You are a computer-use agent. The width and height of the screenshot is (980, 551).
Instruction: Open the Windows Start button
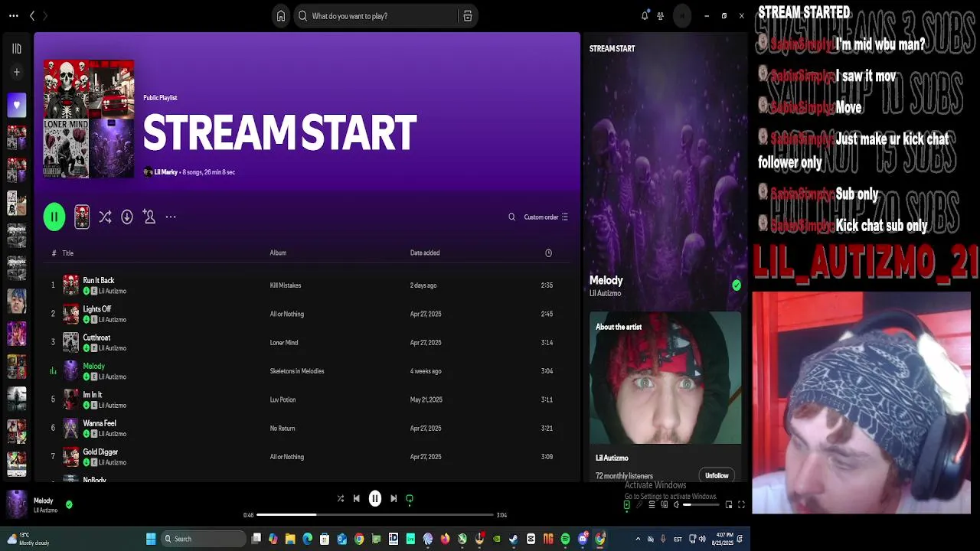[x=151, y=539]
